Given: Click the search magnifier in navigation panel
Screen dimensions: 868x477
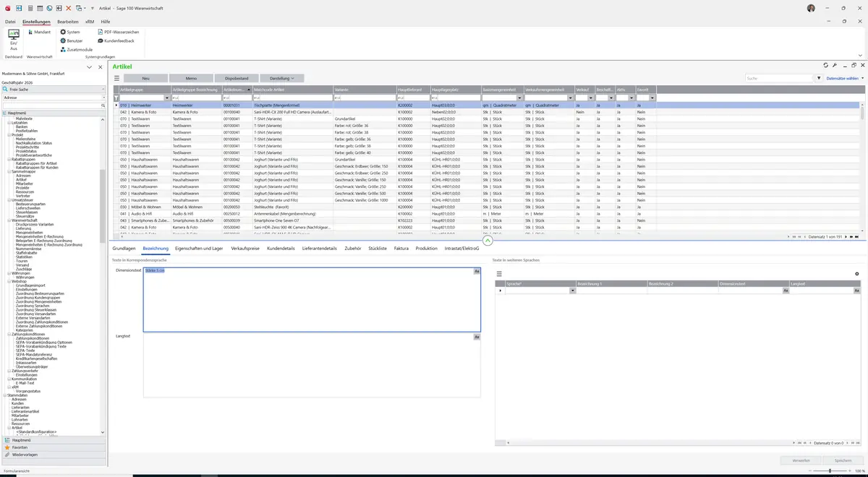Looking at the screenshot, I should pyautogui.click(x=103, y=106).
